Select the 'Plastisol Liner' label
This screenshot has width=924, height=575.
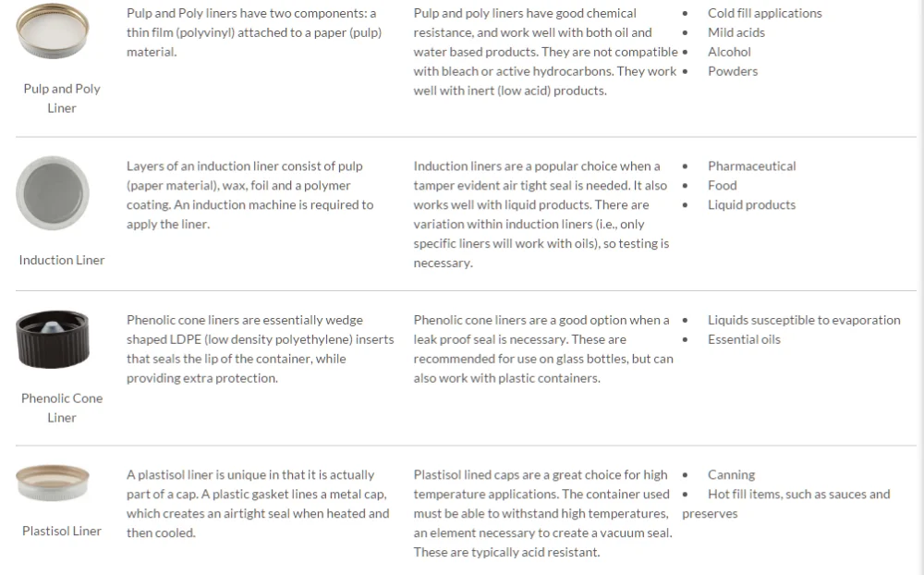62,531
